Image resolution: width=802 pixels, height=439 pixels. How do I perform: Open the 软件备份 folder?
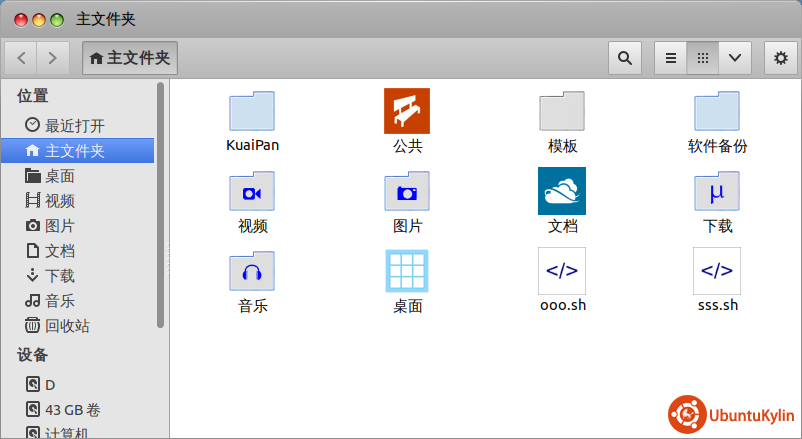tap(717, 111)
